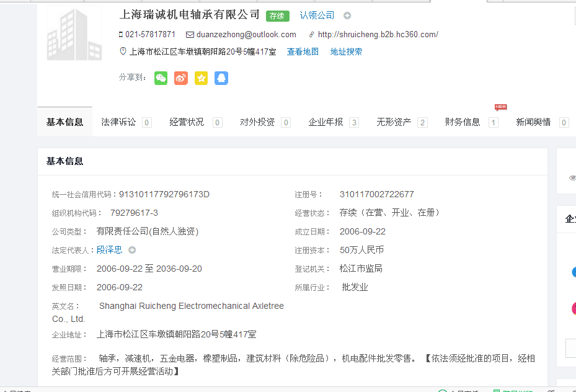Viewport: 576px width, 392px height.
Task: Open the 财务信息 tab
Action: 463,122
